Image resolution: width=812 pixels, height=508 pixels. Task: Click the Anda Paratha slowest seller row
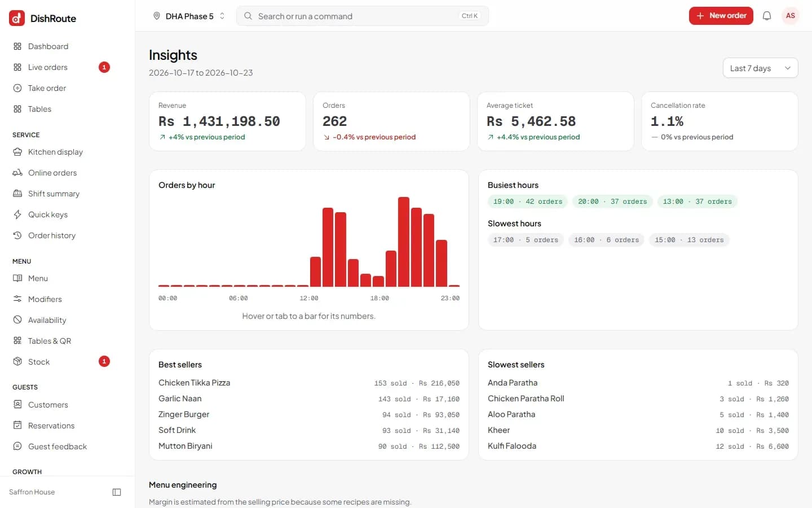coord(638,383)
